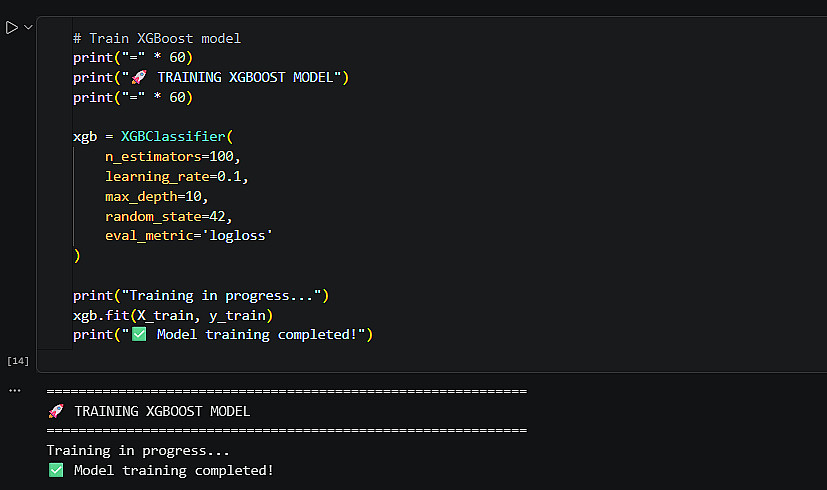Click the rocket emoji in the output
The height and width of the screenshot is (490, 827).
point(55,411)
